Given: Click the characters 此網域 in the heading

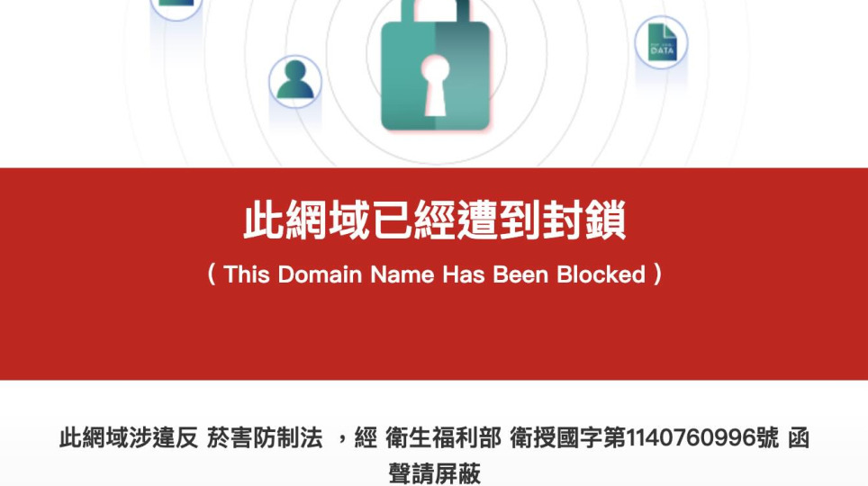Looking at the screenshot, I should (x=307, y=220).
